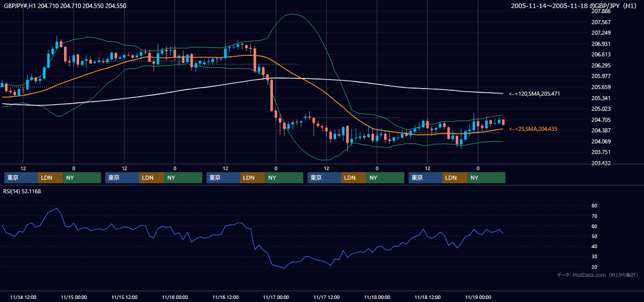Select the 11/16 00:00 date marker
Image resolution: width=644 pixels, height=302 pixels.
(175, 297)
